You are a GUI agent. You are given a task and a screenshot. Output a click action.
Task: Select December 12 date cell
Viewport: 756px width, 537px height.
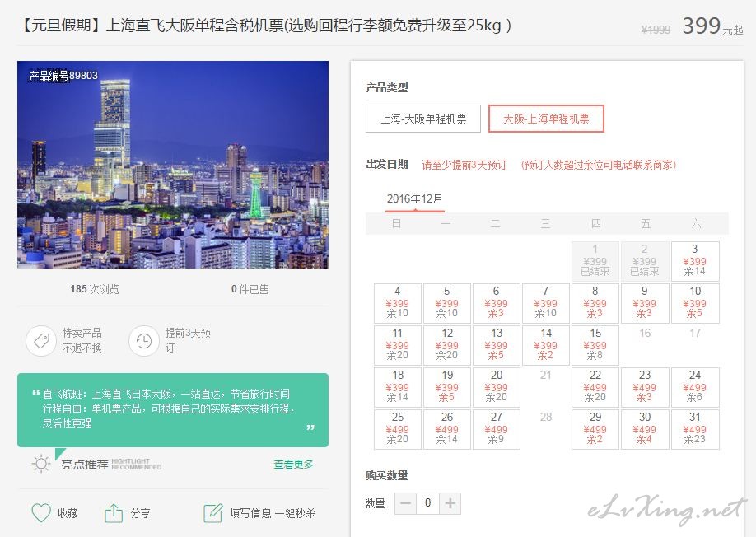[447, 345]
